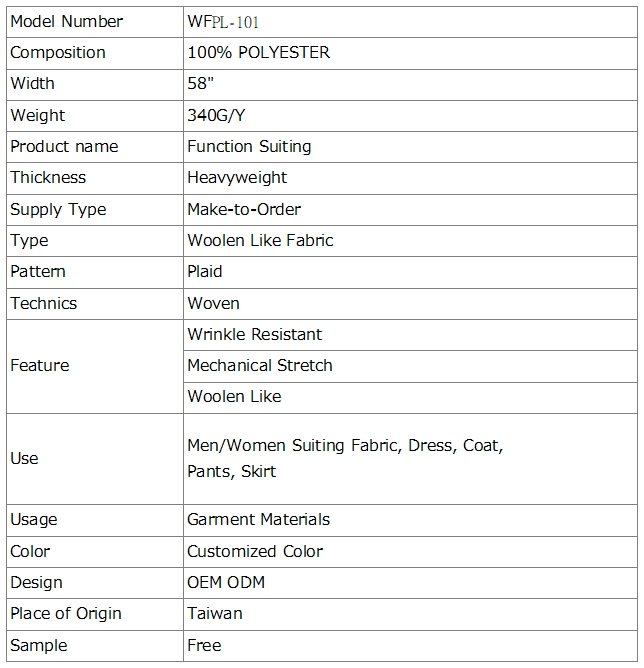Click the Mechanical Stretch feature row
The image size is (644, 668).
(410, 366)
